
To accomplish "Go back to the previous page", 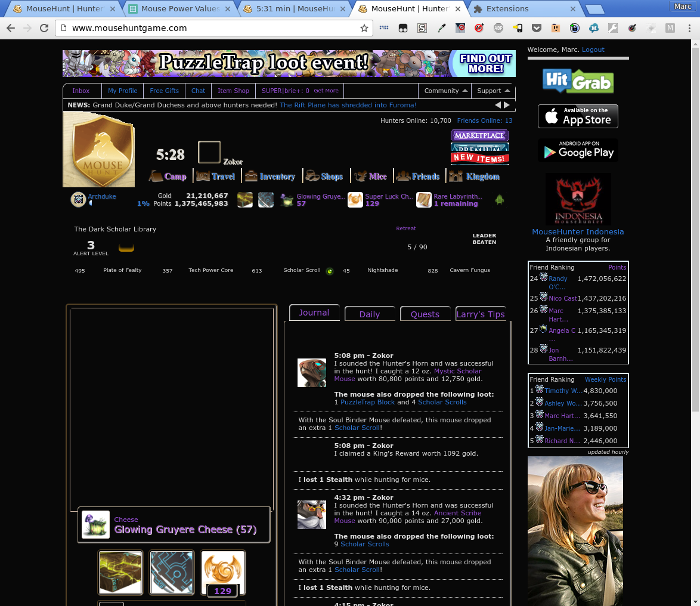I will click(11, 28).
